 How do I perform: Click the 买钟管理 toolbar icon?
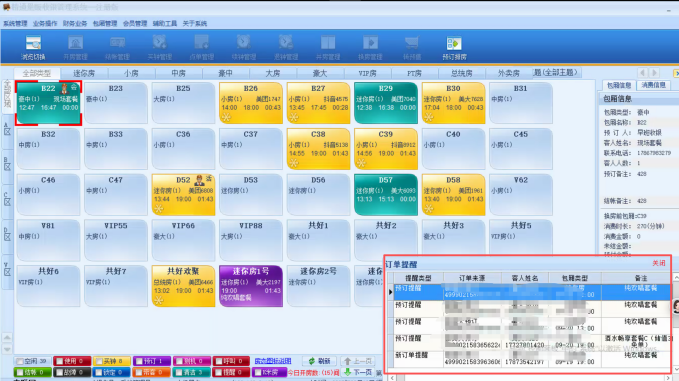pyautogui.click(x=160, y=48)
